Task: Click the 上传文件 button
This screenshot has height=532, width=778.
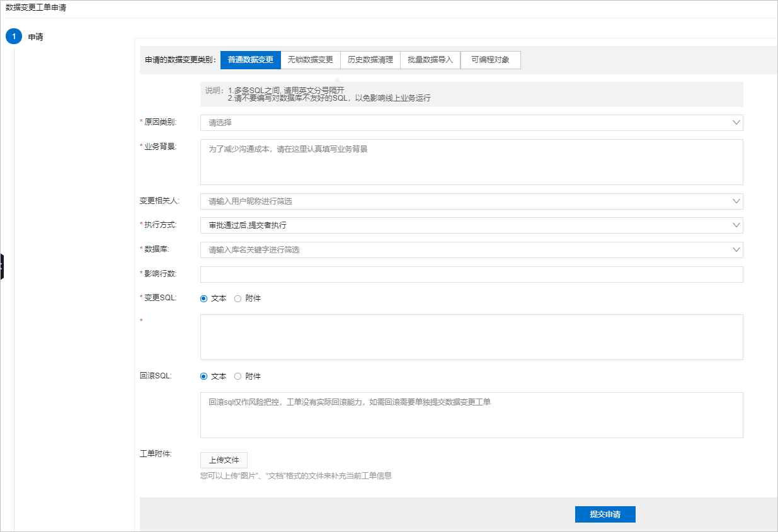Action: 224,460
